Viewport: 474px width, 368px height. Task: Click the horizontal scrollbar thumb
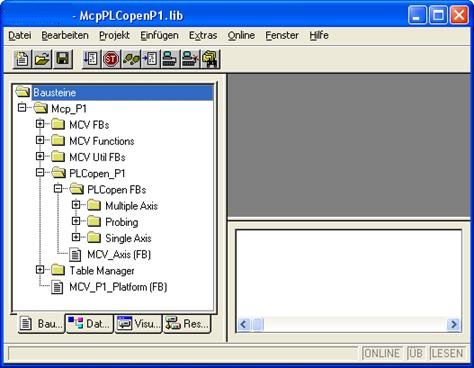pyautogui.click(x=258, y=324)
